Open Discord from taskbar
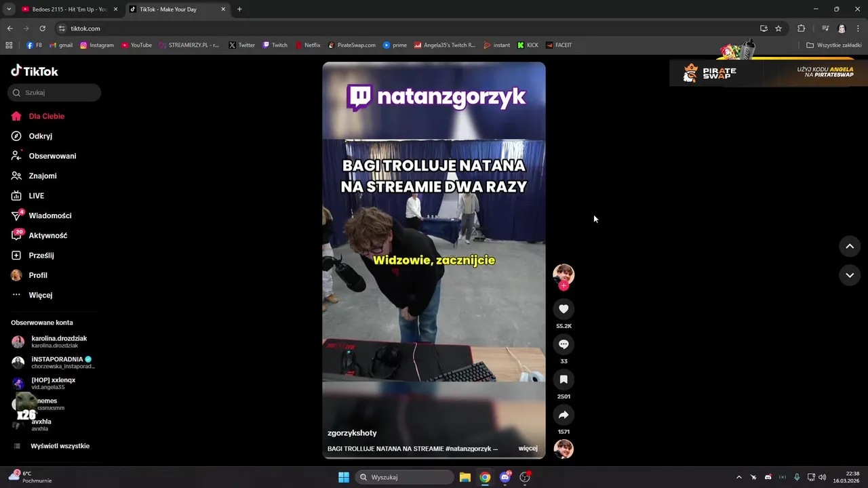Image resolution: width=868 pixels, height=488 pixels. [x=505, y=477]
